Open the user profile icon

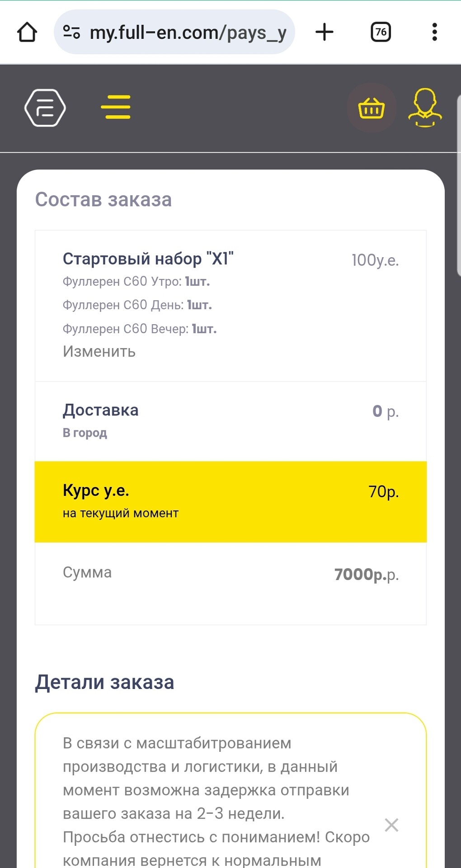[425, 108]
